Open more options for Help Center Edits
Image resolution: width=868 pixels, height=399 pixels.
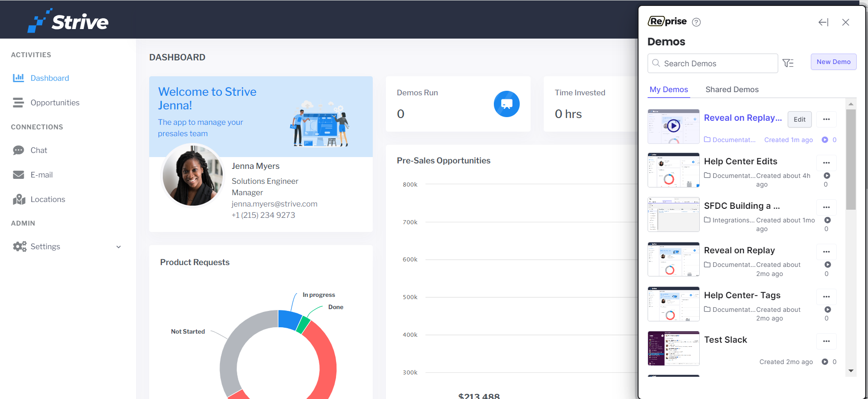(x=826, y=163)
